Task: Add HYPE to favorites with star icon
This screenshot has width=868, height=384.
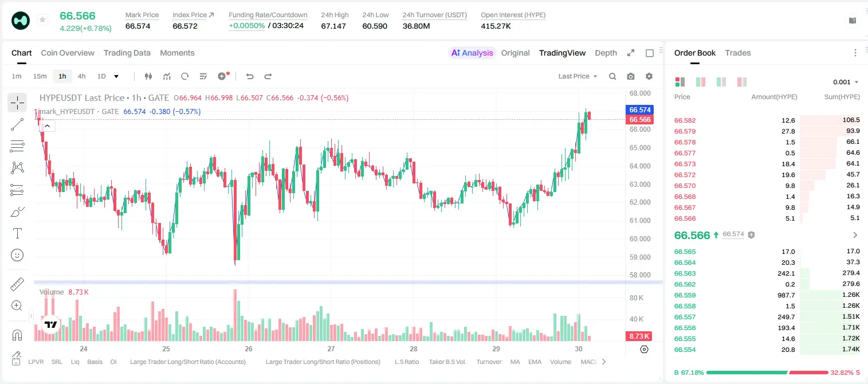Action: pyautogui.click(x=42, y=20)
